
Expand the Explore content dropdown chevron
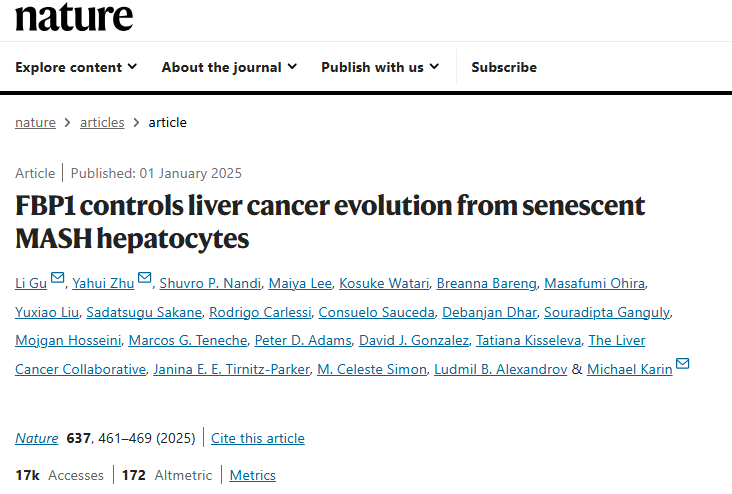131,67
